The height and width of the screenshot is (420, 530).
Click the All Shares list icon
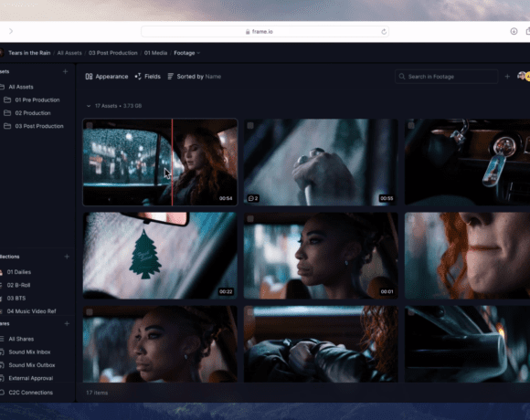(x=2, y=339)
